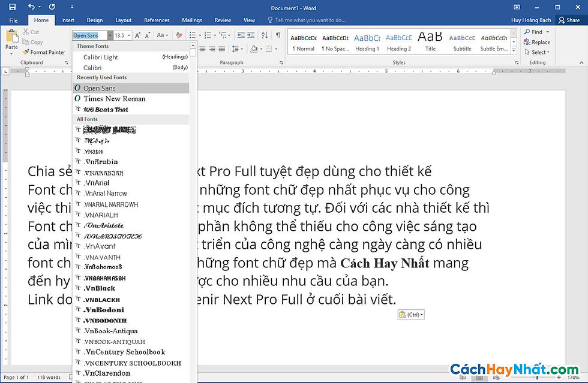Image resolution: width=588 pixels, height=383 pixels.
Task: Apply the Title style
Action: [x=431, y=43]
